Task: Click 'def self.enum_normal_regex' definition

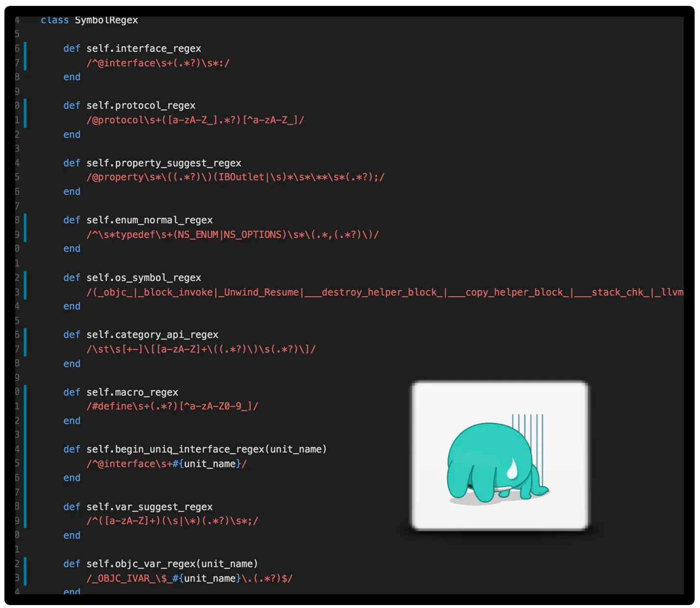Action: click(x=138, y=220)
